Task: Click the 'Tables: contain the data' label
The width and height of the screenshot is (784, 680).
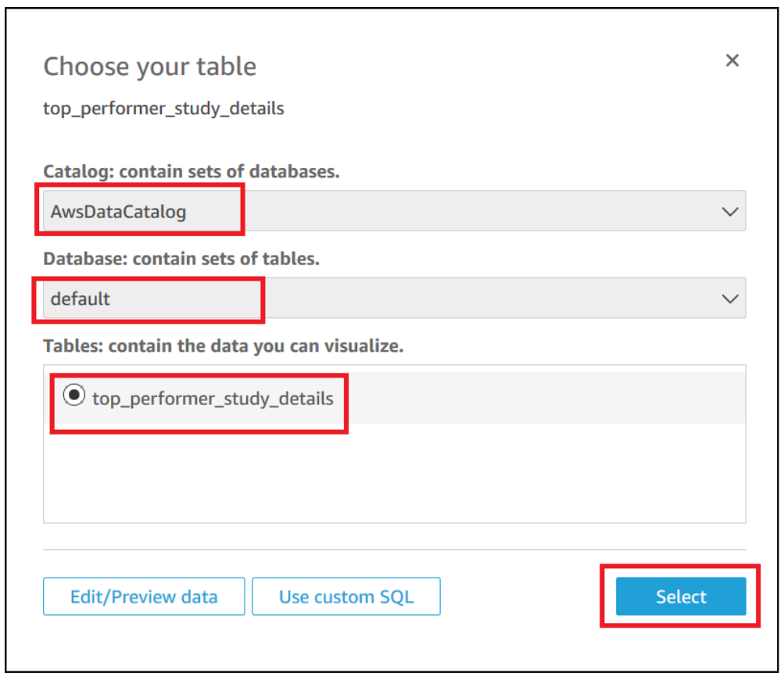Action: [x=223, y=346]
